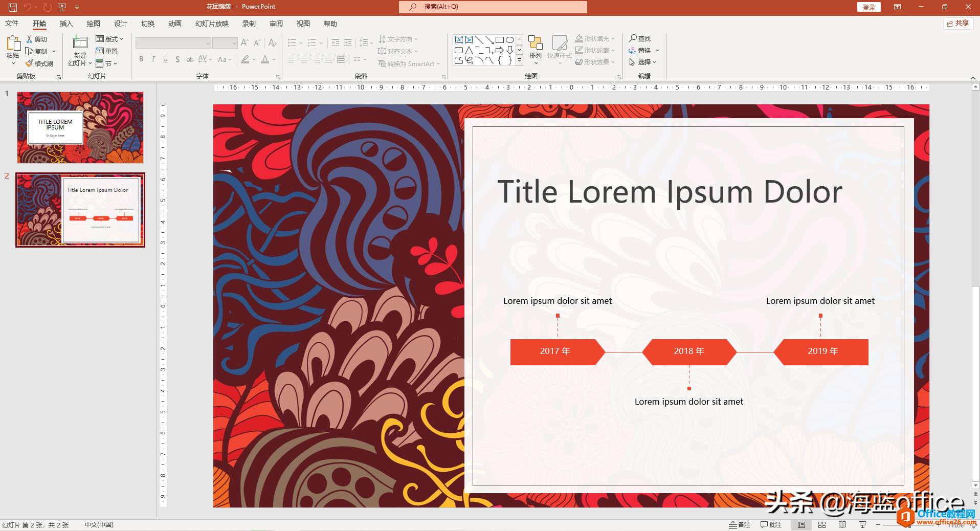Start Slide Show from status bar icon
This screenshot has height=531, width=980.
[863, 524]
